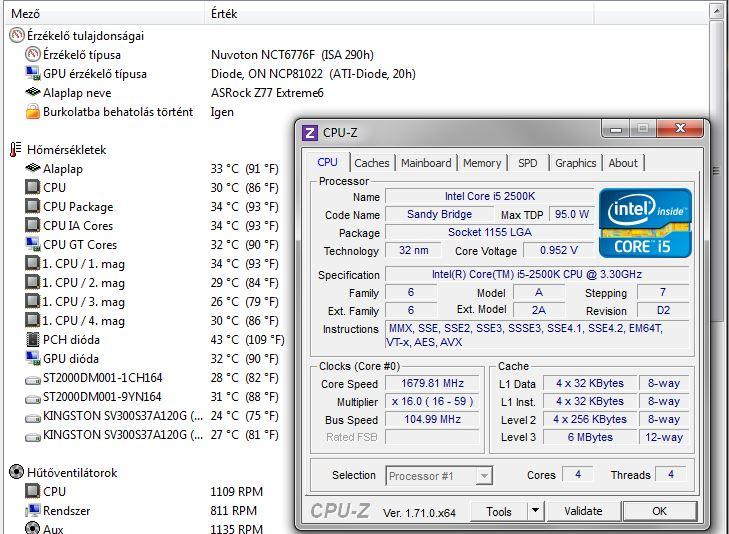729x534 pixels.
Task: Click the scrollbar up arrow of the sensor list
Action: pyautogui.click(x=716, y=11)
